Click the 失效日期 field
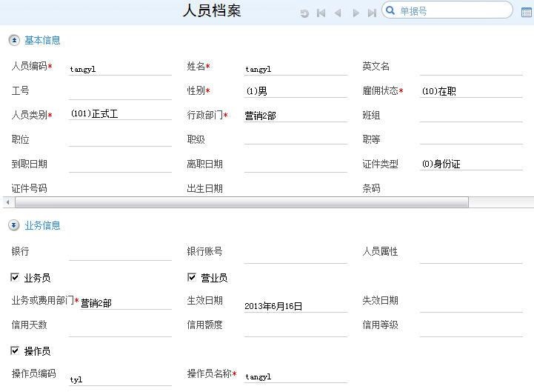The width and height of the screenshot is (534, 392). coord(471,305)
